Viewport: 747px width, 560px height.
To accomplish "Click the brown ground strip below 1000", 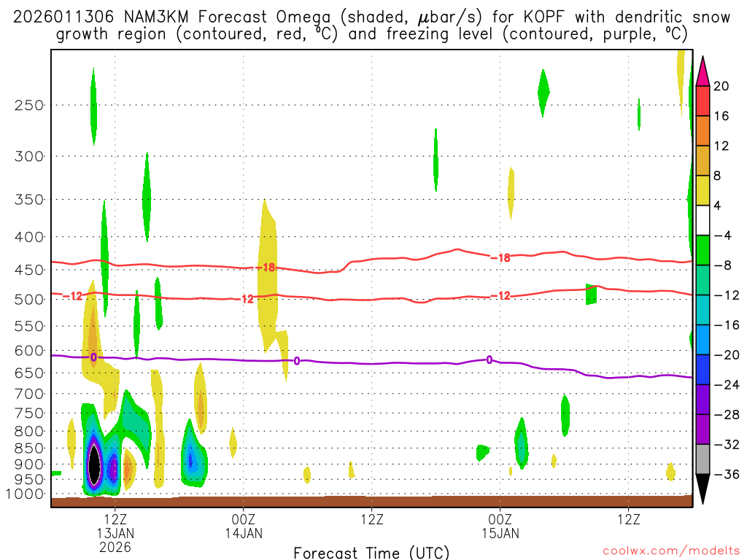I will (371, 502).
